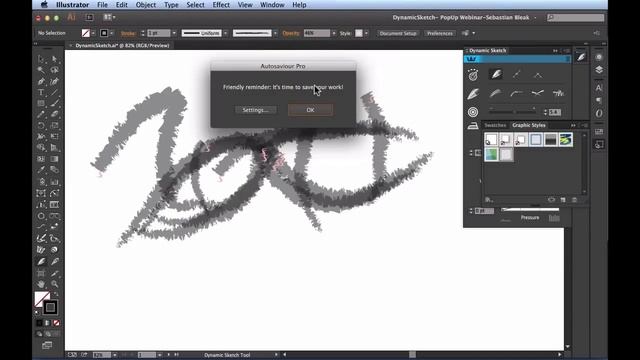Open the Character panel A icon
Viewport: 640px width, 360px height.
pos(599,88)
